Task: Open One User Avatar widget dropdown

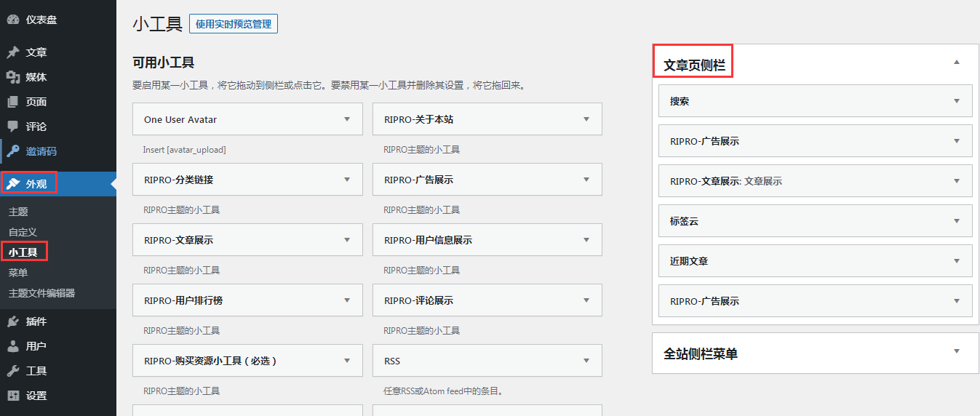Action: click(x=347, y=119)
